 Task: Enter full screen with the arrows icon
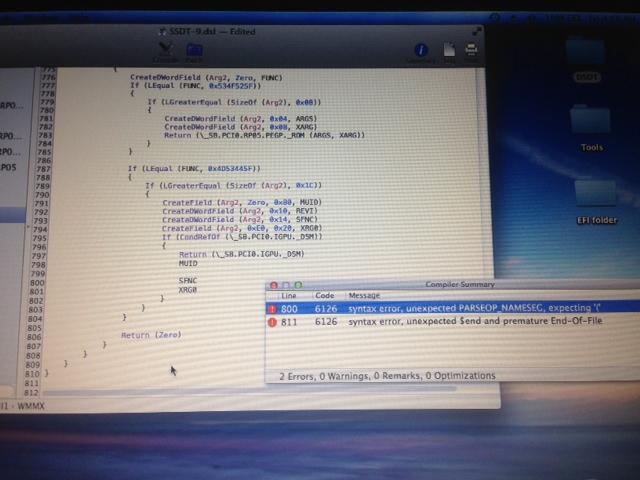point(478,31)
